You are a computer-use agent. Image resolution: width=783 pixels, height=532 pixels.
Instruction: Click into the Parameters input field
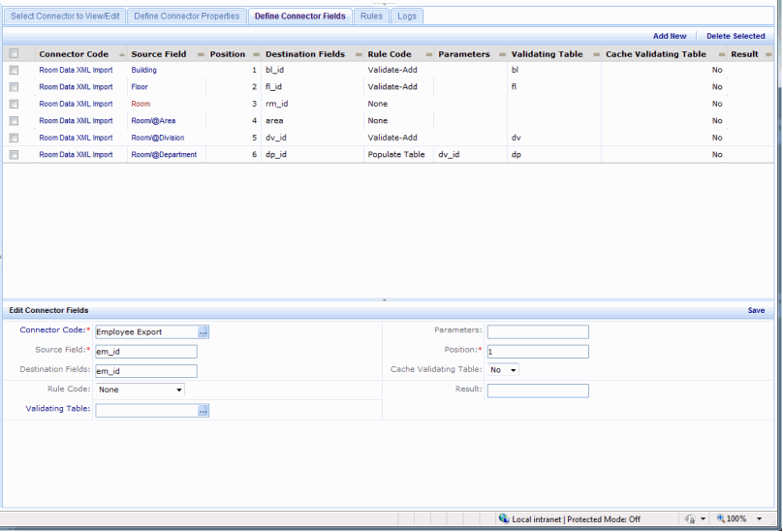[538, 331]
